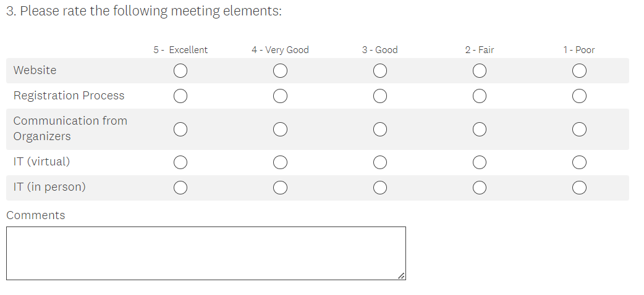Rate Registration Process as 4 - Very Good
This screenshot has height=295, width=644.
tap(280, 96)
